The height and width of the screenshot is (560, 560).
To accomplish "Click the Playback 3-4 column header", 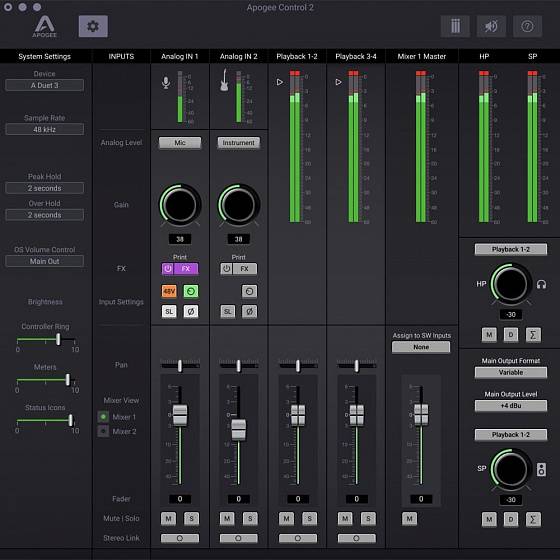I will pyautogui.click(x=356, y=56).
